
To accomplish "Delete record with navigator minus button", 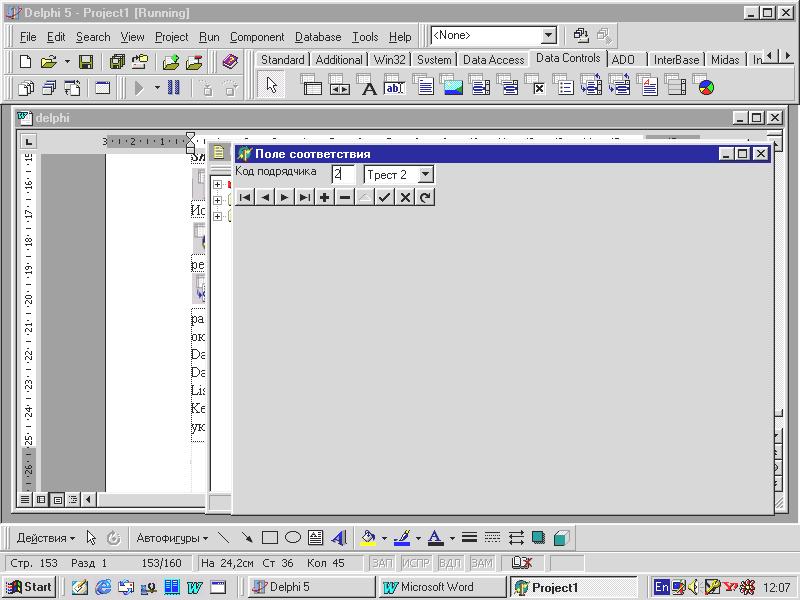I will coord(345,197).
